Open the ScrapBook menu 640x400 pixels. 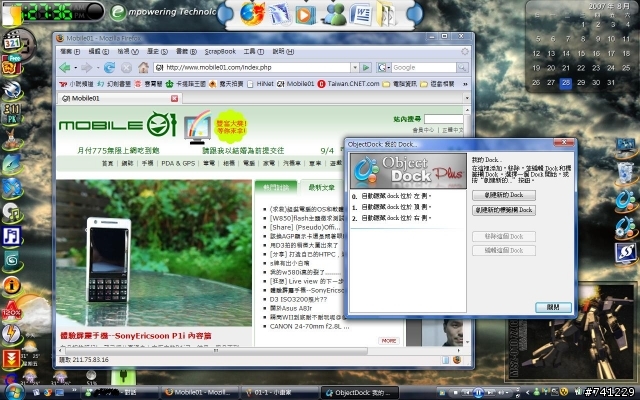coord(220,51)
